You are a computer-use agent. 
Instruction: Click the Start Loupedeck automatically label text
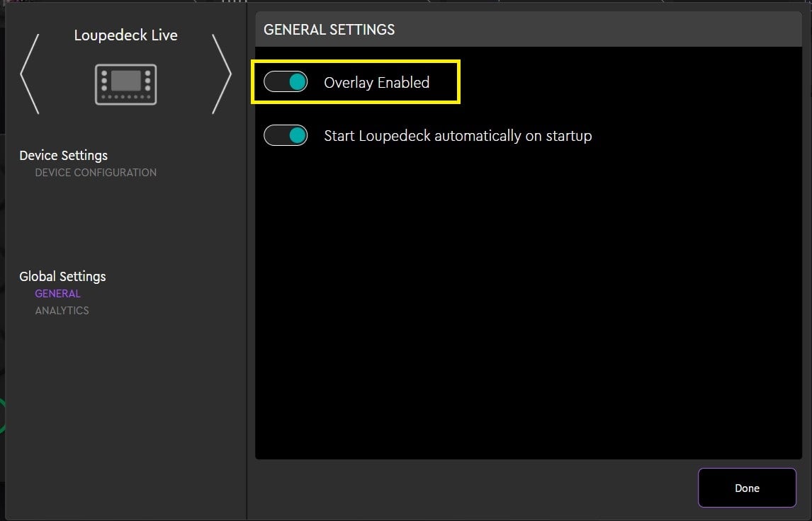(457, 136)
